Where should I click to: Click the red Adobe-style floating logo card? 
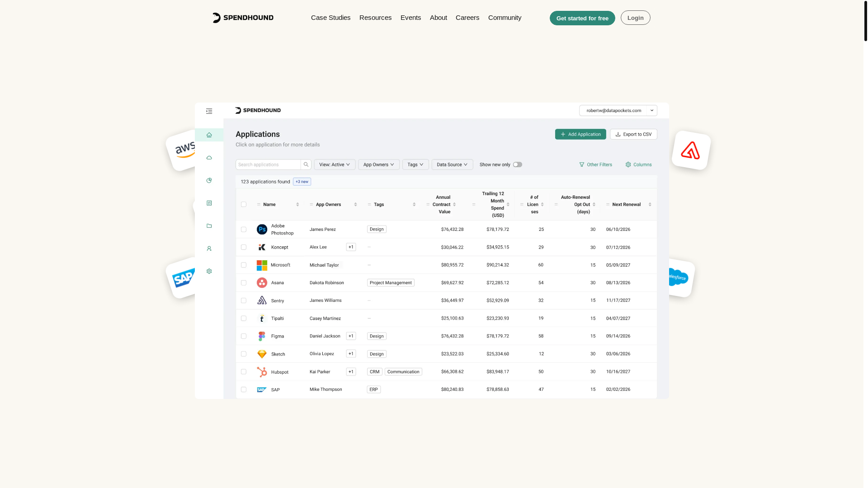691,150
